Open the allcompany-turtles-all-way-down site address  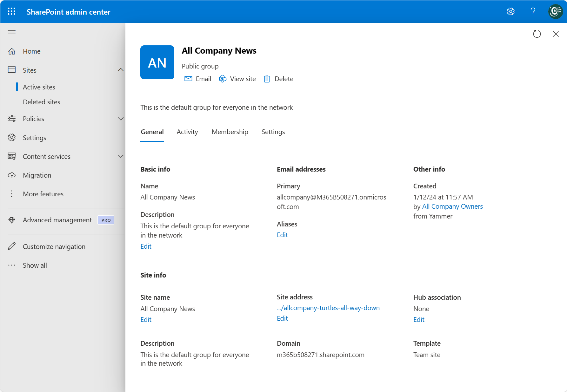328,308
